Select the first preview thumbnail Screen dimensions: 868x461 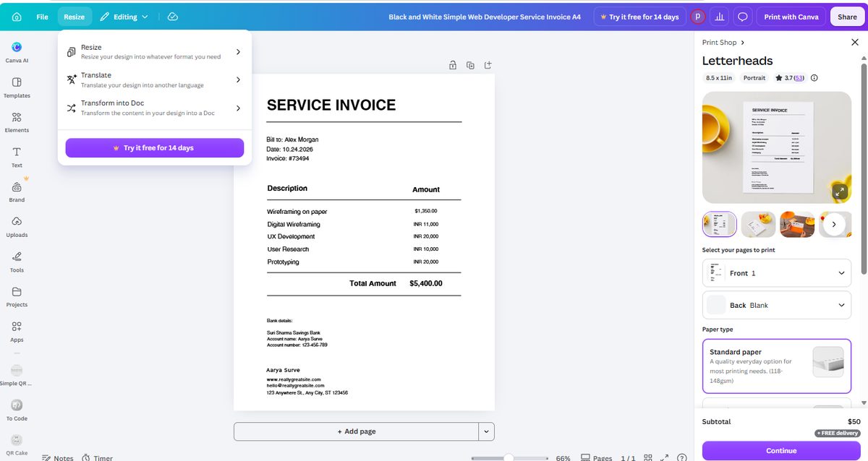click(x=720, y=225)
